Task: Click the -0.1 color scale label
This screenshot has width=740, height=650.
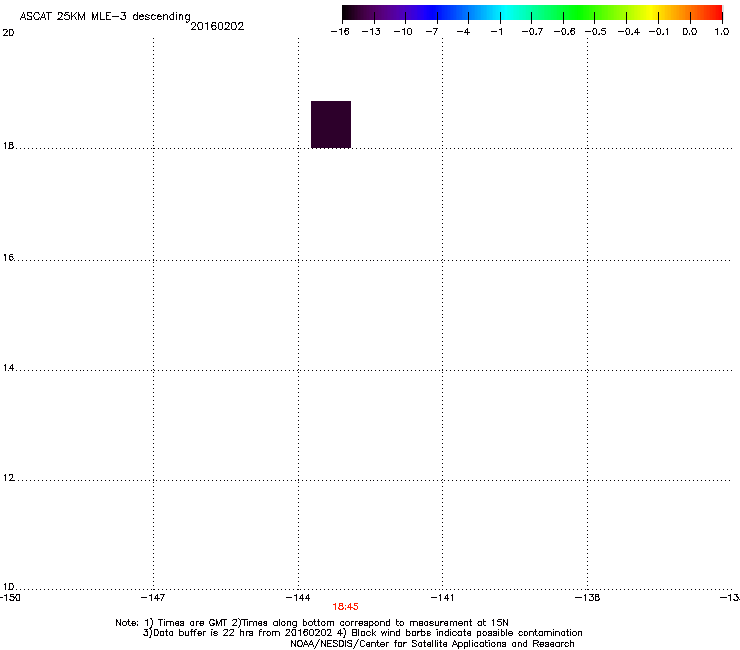Action: [x=659, y=32]
